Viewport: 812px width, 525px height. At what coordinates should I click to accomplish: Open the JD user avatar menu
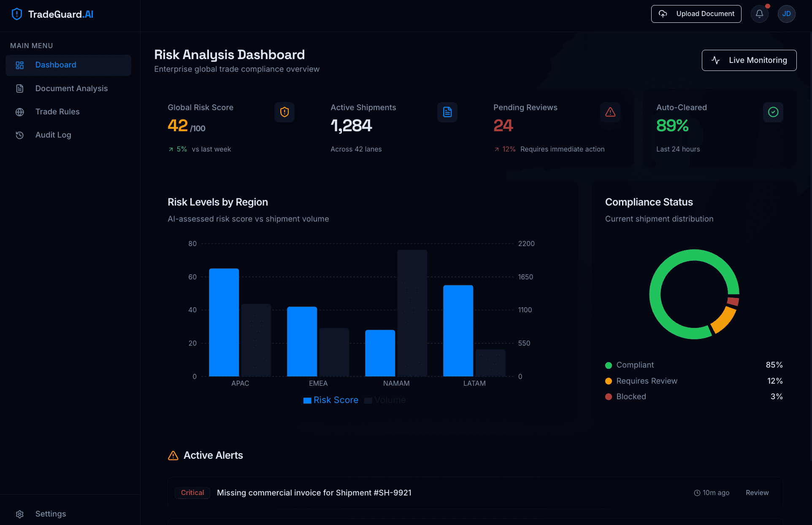coord(786,14)
